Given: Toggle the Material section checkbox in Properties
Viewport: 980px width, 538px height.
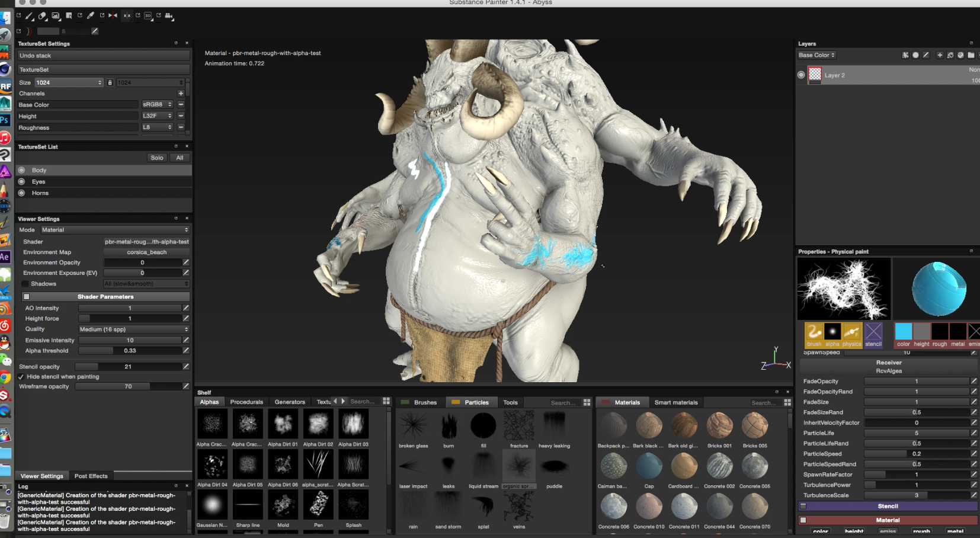Looking at the screenshot, I should (x=803, y=520).
